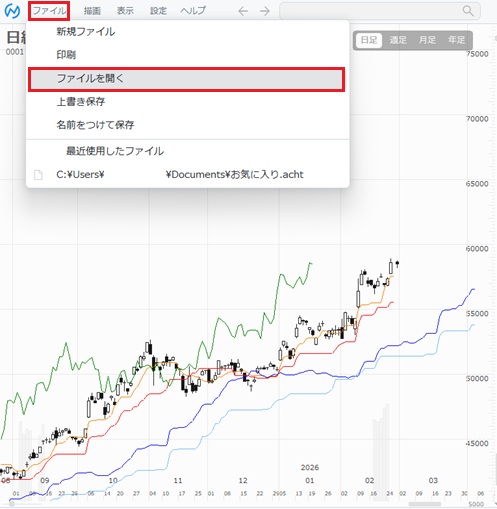Click the search magnifier icon
Screen dimensions: 497x509
pos(468,11)
